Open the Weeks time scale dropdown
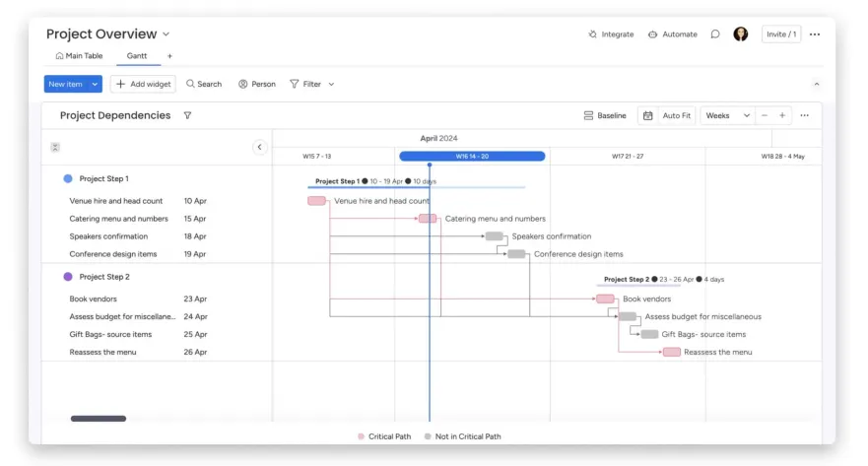The image size is (868, 466). 727,115
